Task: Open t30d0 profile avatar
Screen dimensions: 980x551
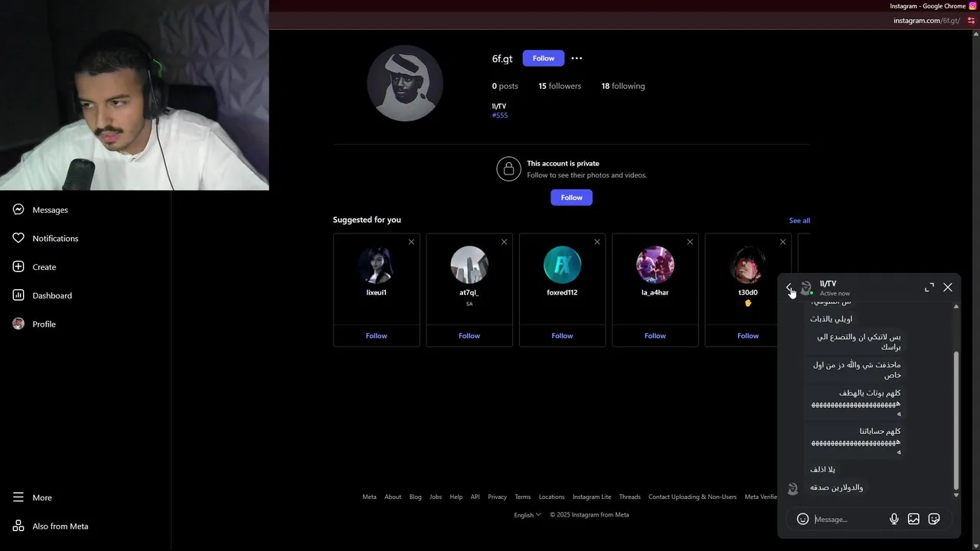Action: click(x=748, y=265)
